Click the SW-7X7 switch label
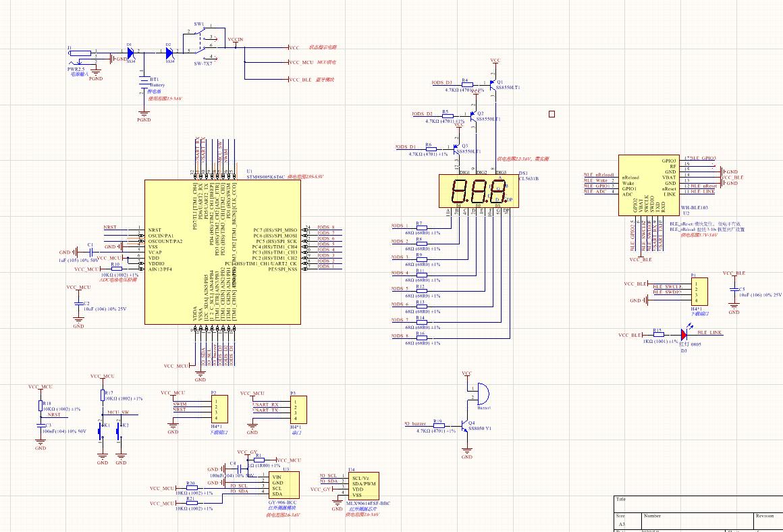This screenshot has width=783, height=532. pos(203,64)
